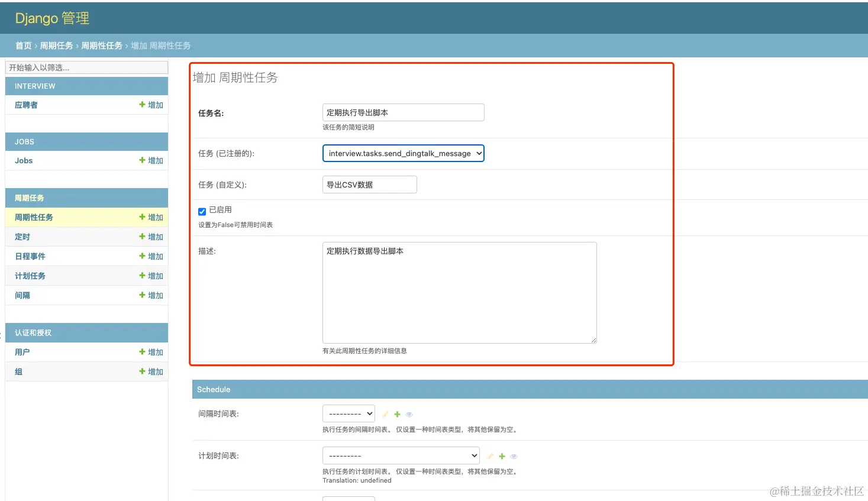
Task: Click the plus add icon for 用户
Action: 142,352
